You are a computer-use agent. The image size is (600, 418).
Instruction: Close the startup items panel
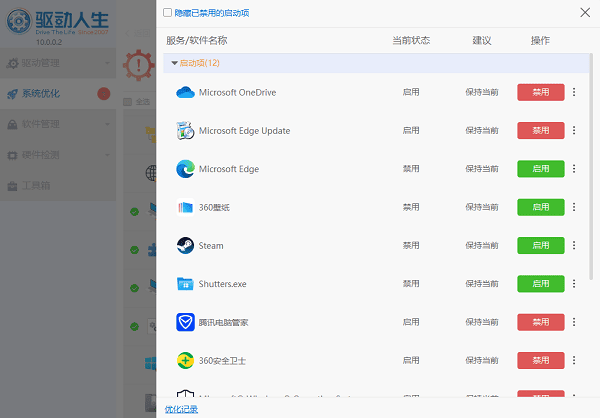585,13
